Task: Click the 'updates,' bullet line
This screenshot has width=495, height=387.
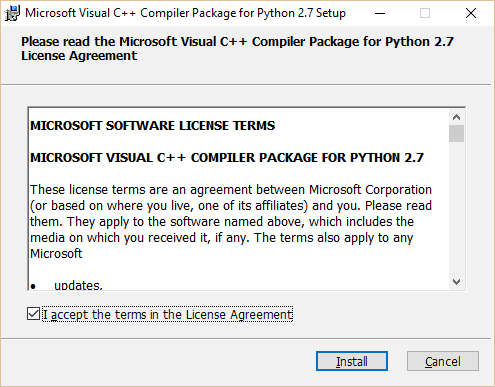Action: [78, 285]
